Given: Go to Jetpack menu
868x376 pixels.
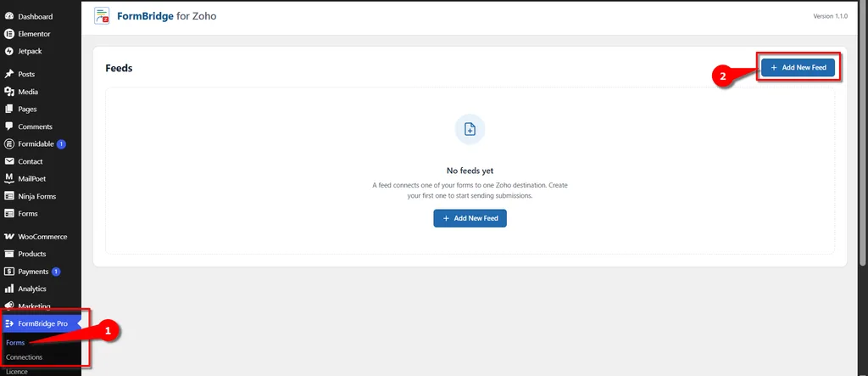Looking at the screenshot, I should tap(30, 51).
